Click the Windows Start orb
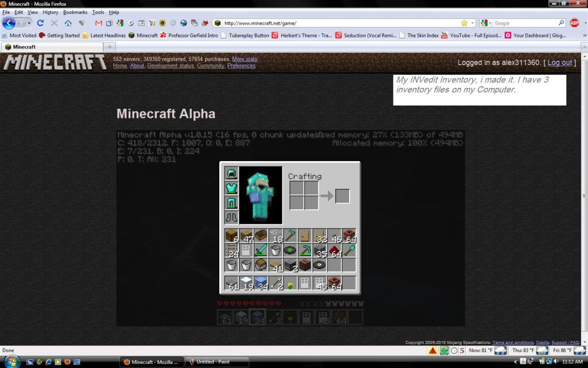This screenshot has width=588, height=368. coord(11,362)
